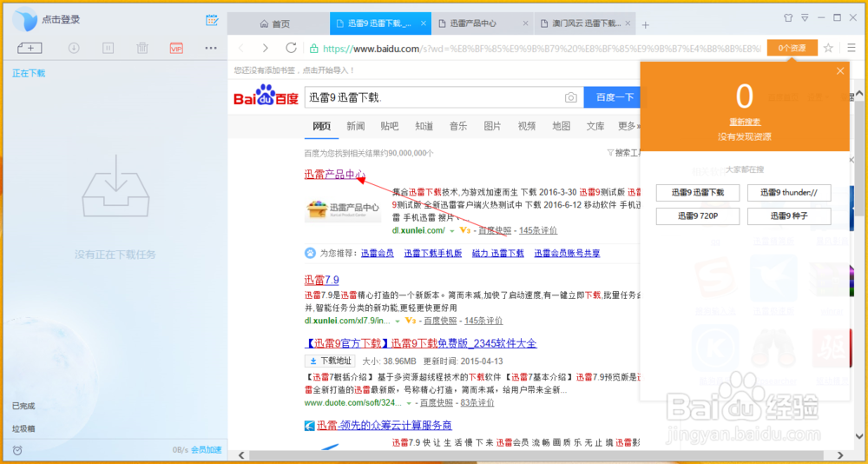The width and height of the screenshot is (868, 464).
Task: Pause downloads with the pause icon
Action: click(x=108, y=49)
